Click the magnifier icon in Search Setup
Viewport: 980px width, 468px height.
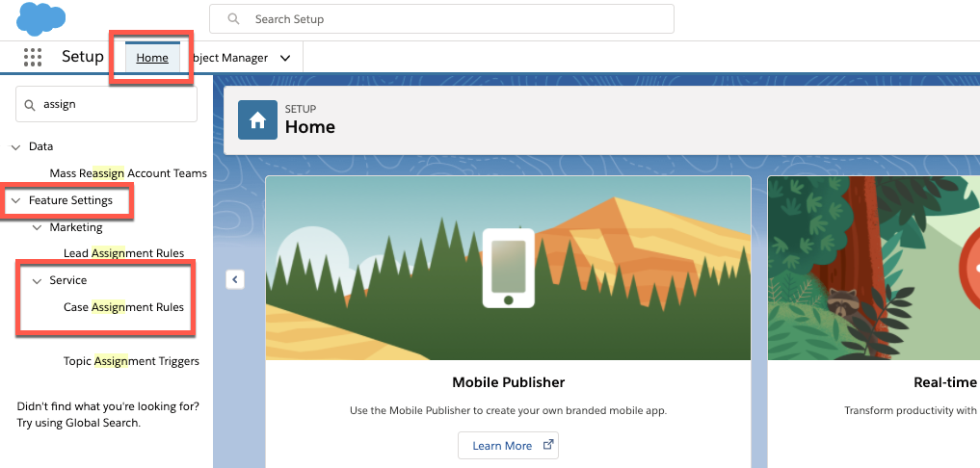[x=234, y=19]
